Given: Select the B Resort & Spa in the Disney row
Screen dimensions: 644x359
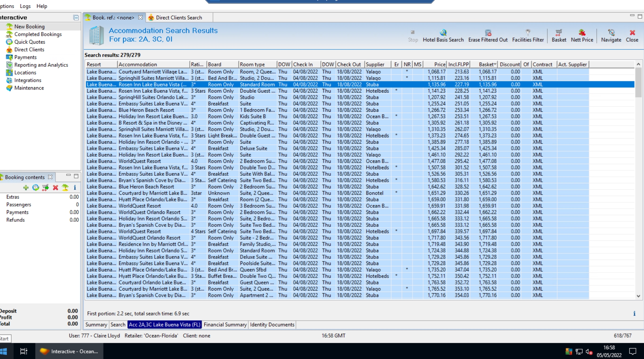Looking at the screenshot, I should click(x=360, y=123).
